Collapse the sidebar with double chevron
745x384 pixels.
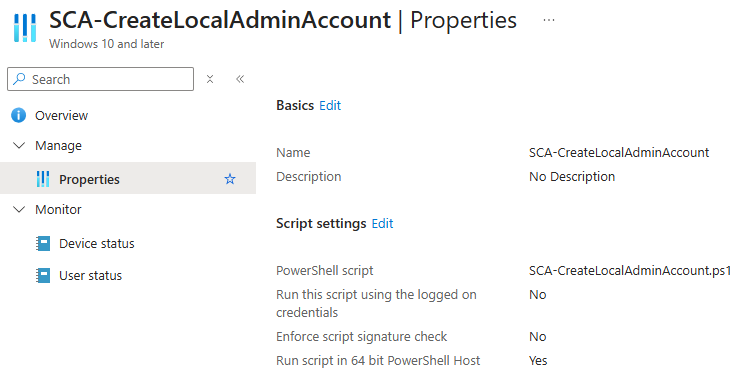click(240, 79)
